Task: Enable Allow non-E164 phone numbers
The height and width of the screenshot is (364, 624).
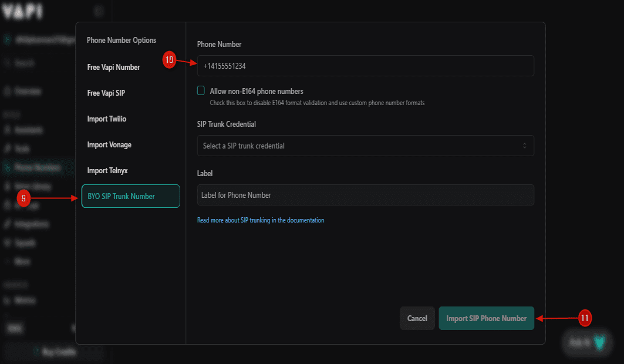Action: point(201,90)
